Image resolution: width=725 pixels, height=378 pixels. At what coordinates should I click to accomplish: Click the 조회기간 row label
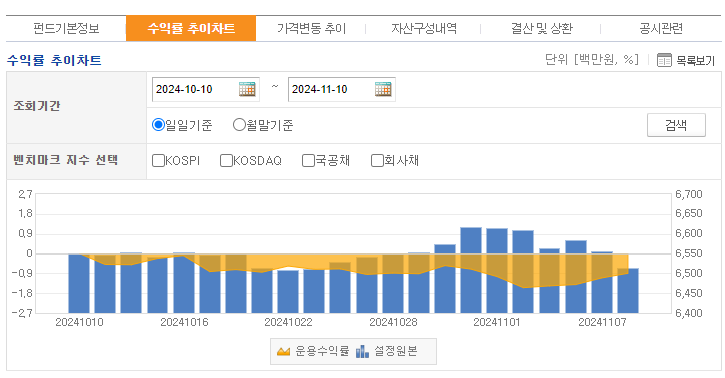point(37,106)
